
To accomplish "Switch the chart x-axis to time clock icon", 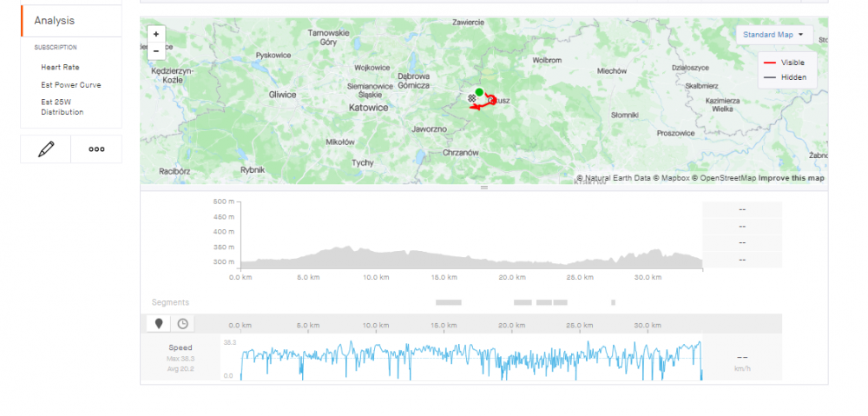I will tap(182, 323).
